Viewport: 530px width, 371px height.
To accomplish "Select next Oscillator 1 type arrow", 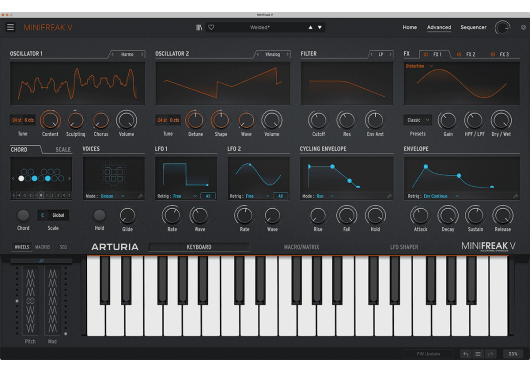I will tap(142, 54).
